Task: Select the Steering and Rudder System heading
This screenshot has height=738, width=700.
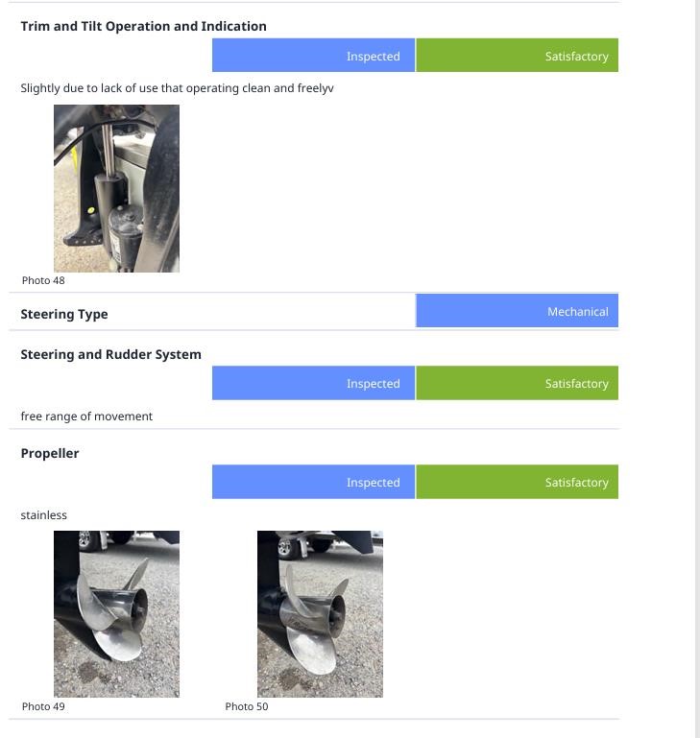Action: click(x=111, y=354)
